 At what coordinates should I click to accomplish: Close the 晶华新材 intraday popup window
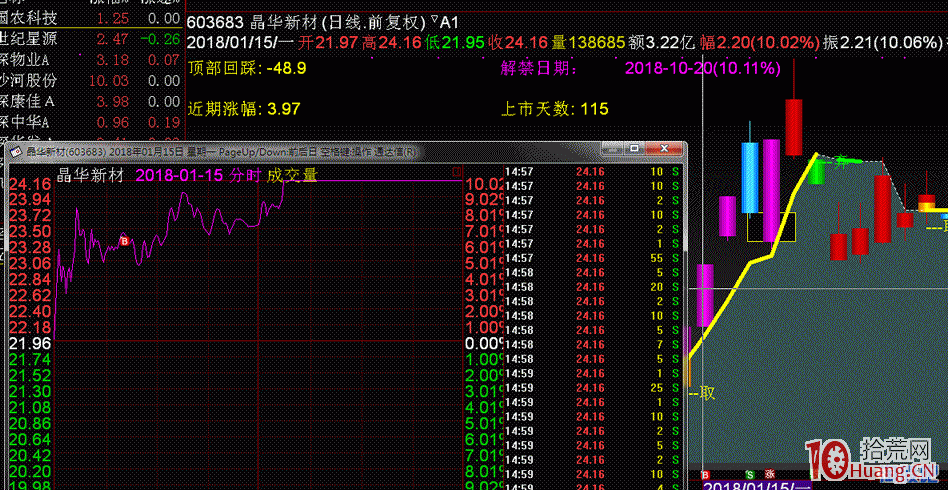(x=664, y=149)
